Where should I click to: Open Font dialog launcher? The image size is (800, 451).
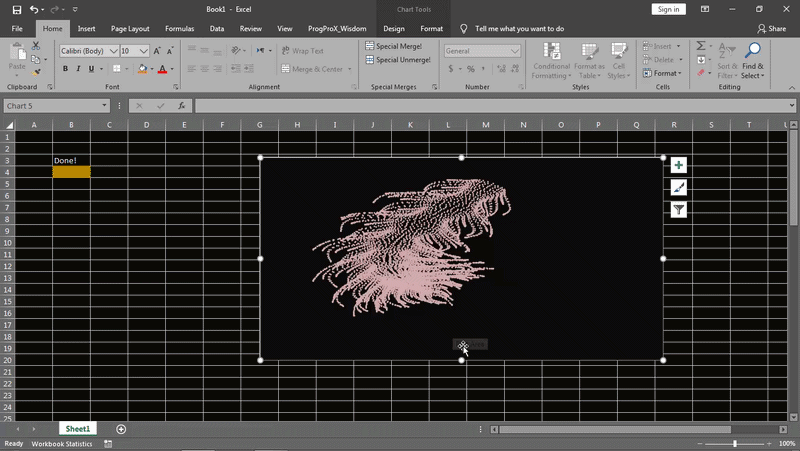tap(176, 87)
